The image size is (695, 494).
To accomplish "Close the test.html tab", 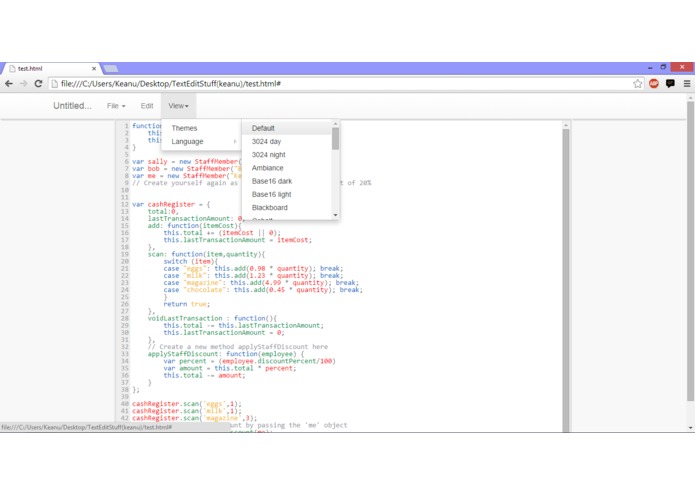I will [x=94, y=68].
